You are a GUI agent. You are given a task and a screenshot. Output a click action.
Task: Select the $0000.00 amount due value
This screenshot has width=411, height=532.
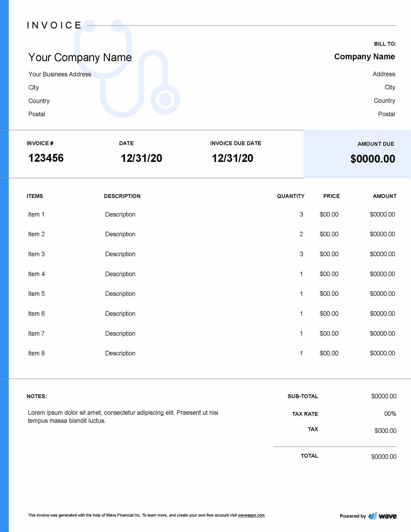373,159
